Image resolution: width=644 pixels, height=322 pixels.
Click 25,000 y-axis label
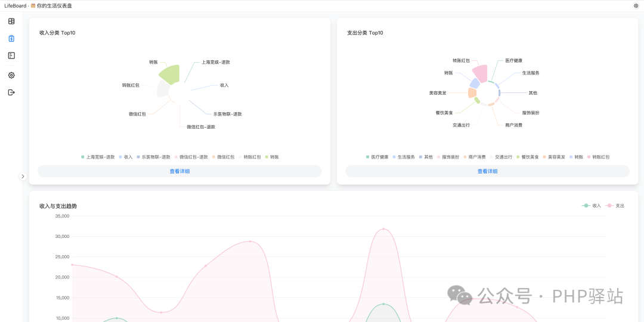tap(62, 256)
